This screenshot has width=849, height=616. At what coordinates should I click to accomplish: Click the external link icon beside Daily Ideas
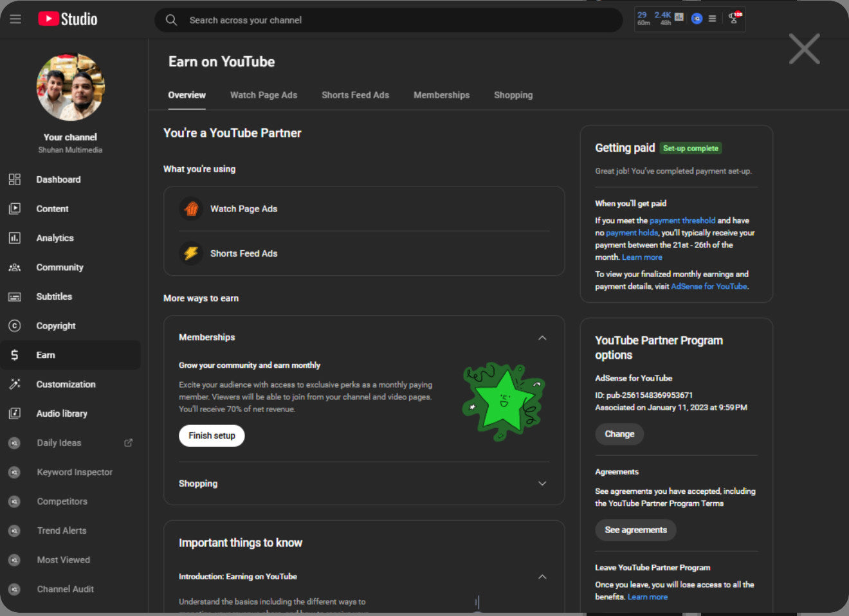tap(128, 442)
